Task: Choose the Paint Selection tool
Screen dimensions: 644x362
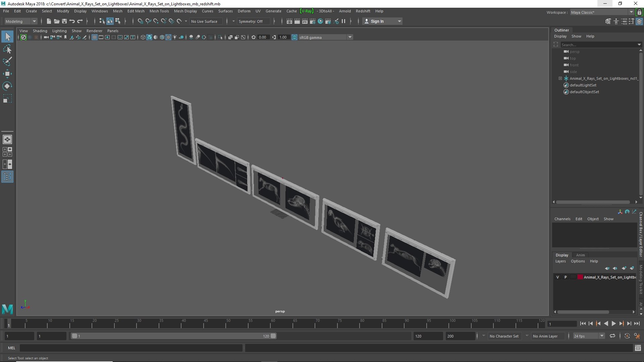Action: click(7, 62)
